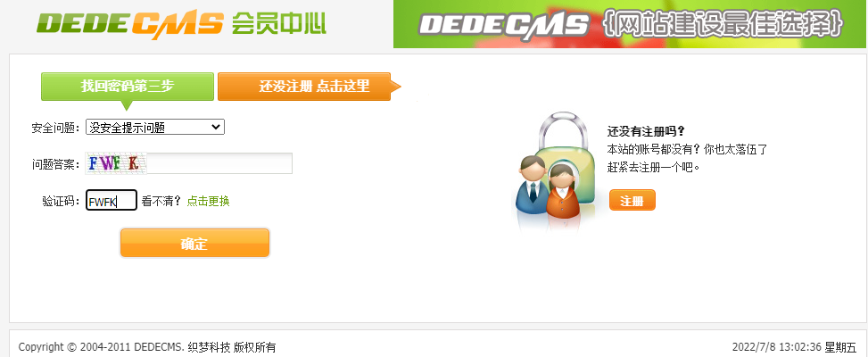
Task: Select the 还没注册 点击这里 orange tab
Action: pos(304,87)
